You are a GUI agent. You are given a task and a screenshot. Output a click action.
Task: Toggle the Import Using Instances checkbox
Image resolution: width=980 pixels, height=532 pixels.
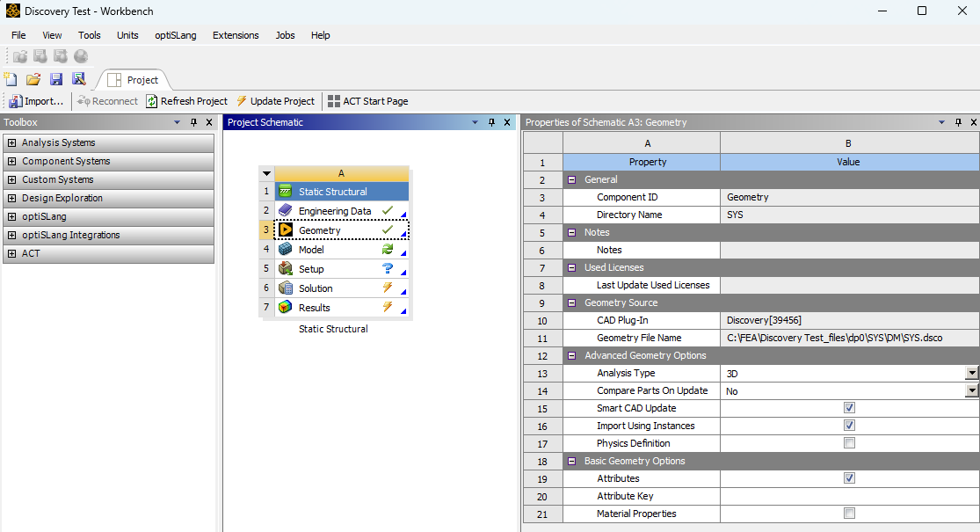click(849, 425)
